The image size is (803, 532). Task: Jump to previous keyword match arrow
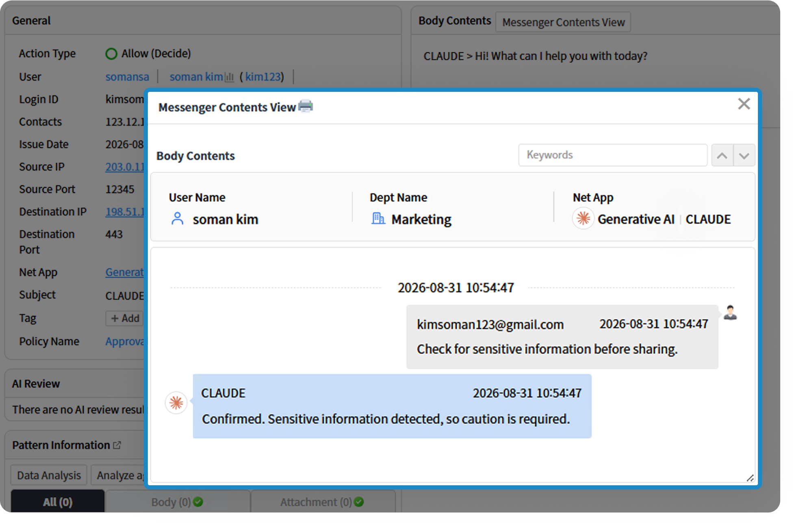(722, 155)
